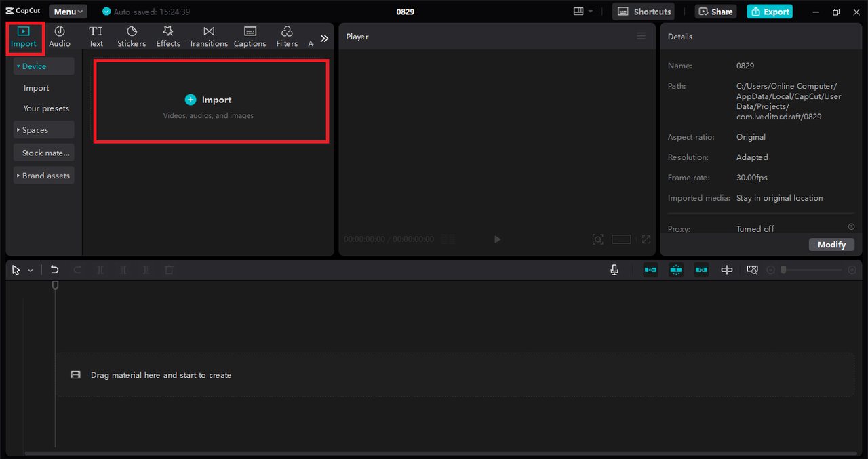Screen dimensions: 868x459
Task: Enter fullscreen preview in Player
Action: (x=646, y=239)
